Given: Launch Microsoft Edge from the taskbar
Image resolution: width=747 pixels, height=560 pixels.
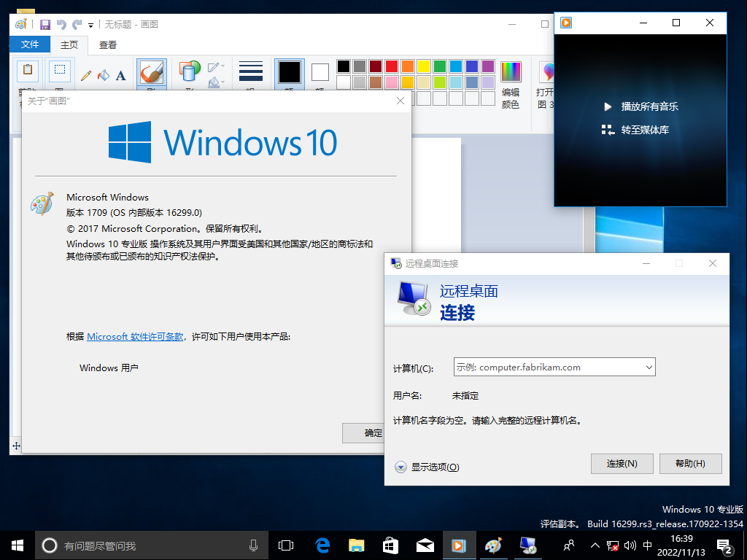Looking at the screenshot, I should click(322, 545).
